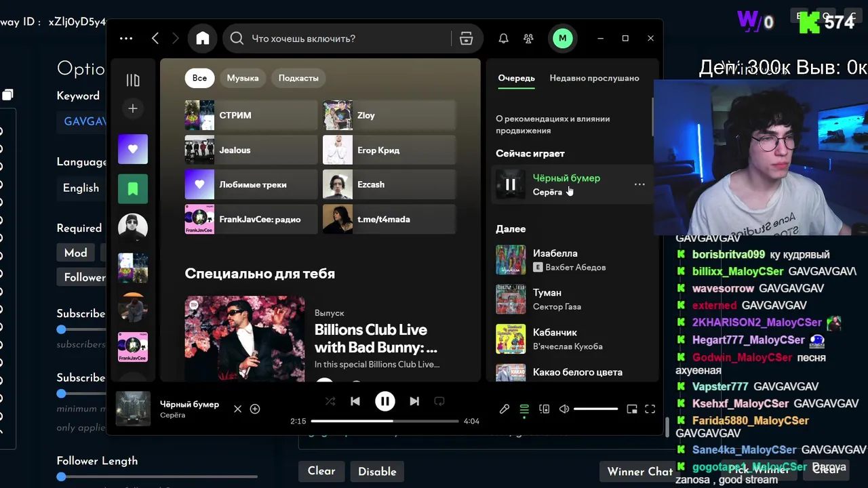Pause Чёрный бумер in the Now playing row
This screenshot has height=488, width=868.
(x=511, y=184)
